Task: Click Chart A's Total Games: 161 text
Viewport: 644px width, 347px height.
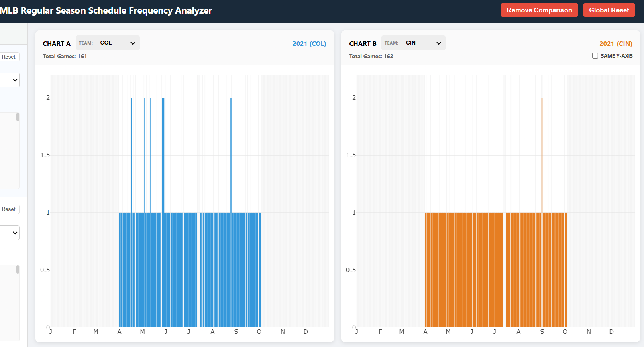Action: [65, 56]
